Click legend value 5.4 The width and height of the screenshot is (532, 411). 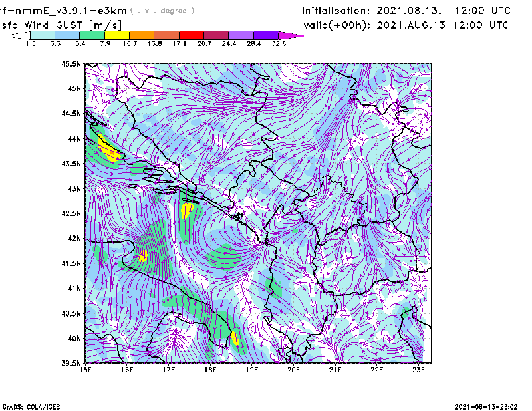tap(80, 43)
